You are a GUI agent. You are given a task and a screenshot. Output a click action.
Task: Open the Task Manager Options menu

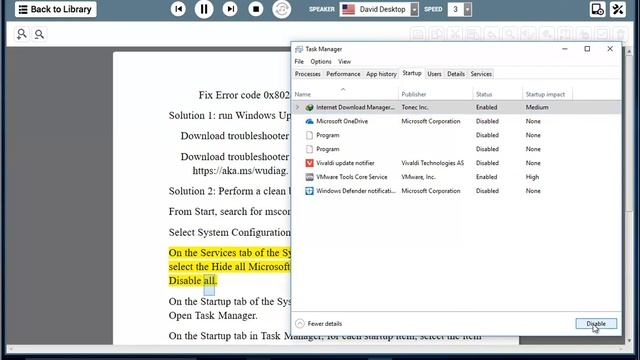321,62
